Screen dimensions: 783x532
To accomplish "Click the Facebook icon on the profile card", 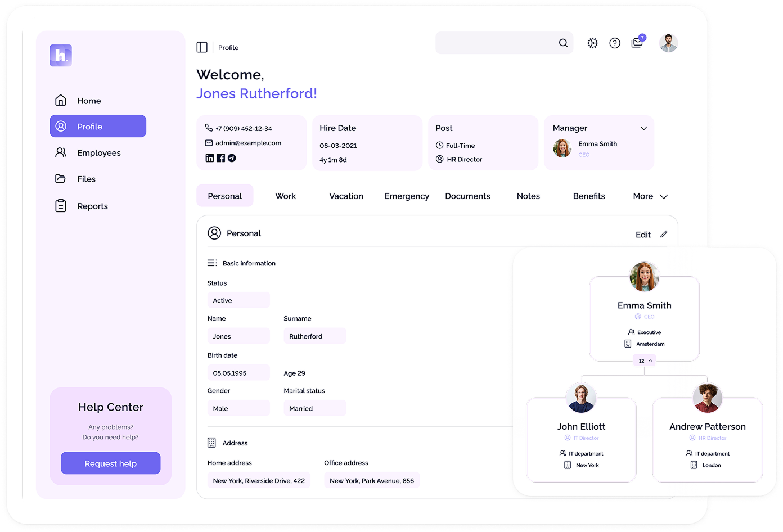I will [x=220, y=158].
